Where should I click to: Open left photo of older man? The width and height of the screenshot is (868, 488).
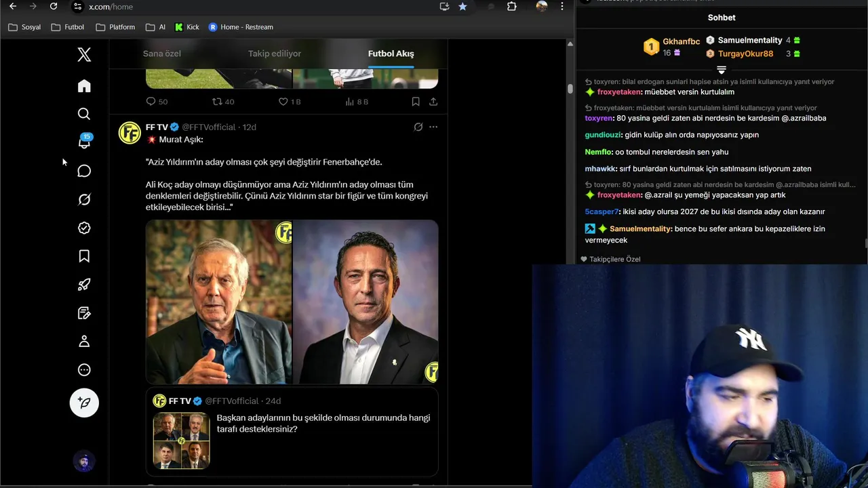pos(218,302)
